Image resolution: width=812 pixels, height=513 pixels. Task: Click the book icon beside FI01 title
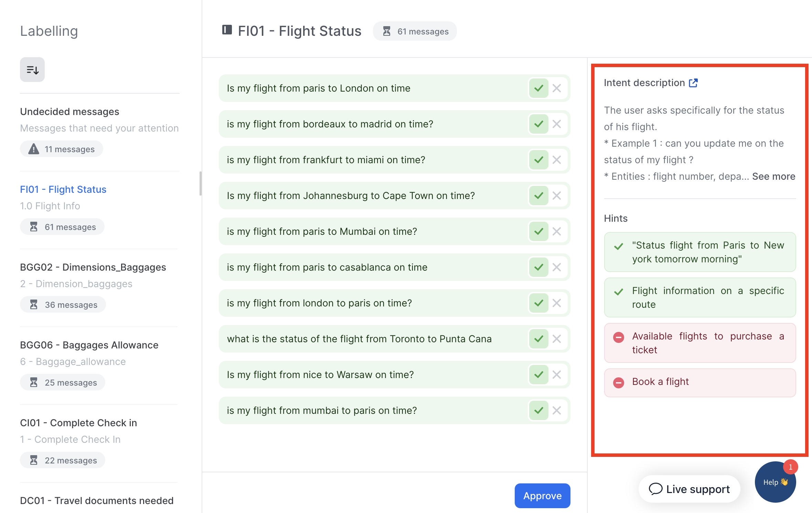[x=227, y=30]
